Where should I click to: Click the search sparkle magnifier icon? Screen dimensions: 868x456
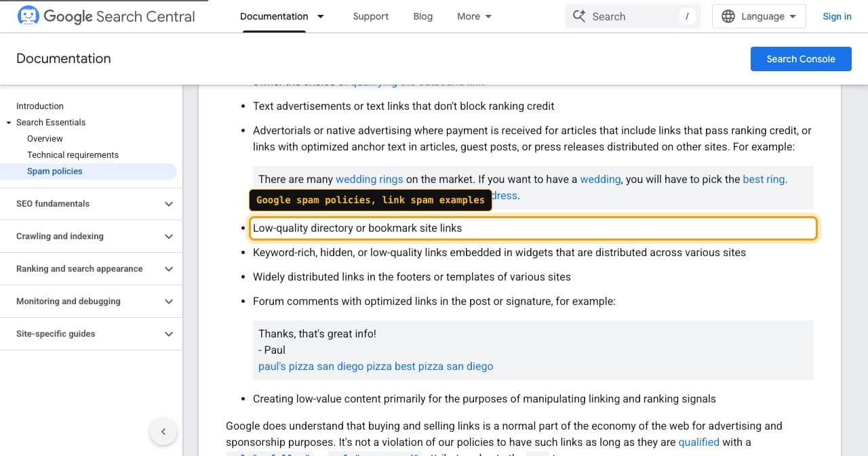pyautogui.click(x=579, y=16)
